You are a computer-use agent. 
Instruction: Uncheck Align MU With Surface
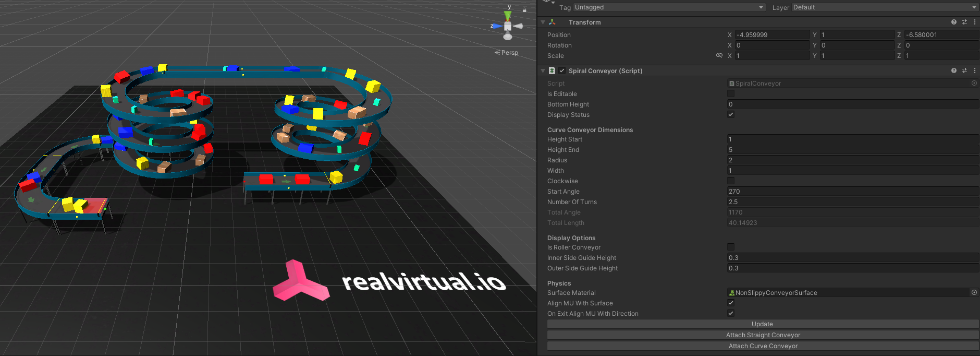[731, 303]
